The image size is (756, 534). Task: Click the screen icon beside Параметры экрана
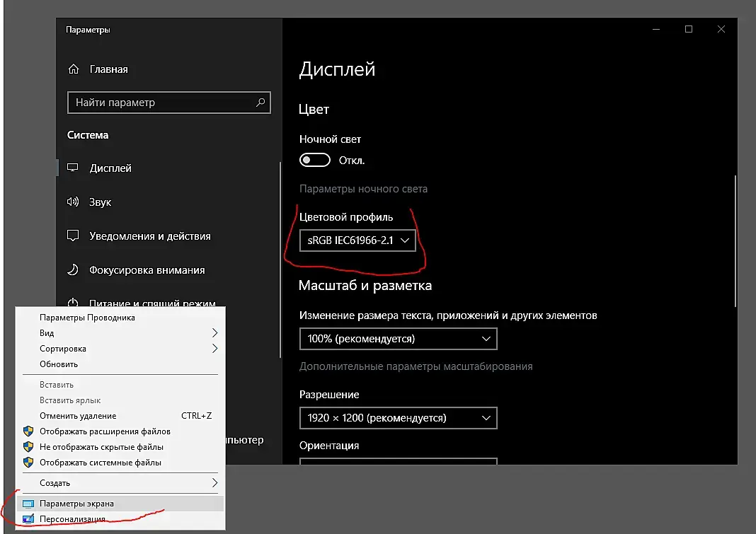tap(28, 504)
